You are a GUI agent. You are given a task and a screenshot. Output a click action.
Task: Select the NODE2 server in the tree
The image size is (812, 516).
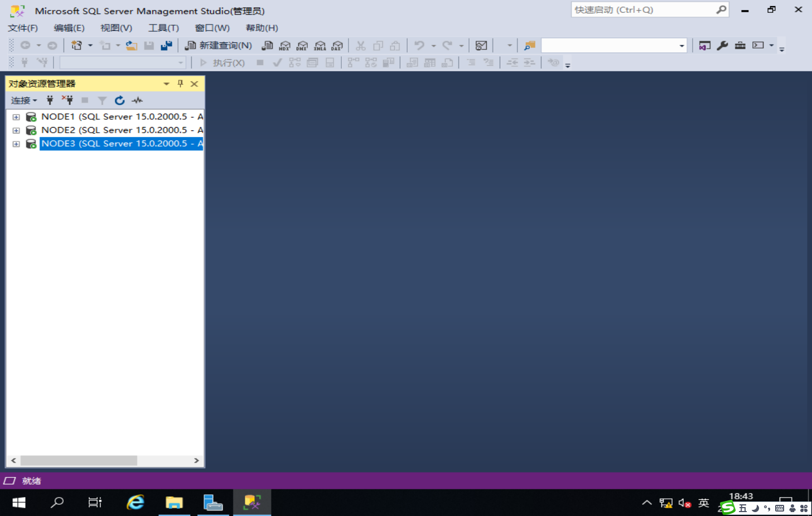click(x=122, y=130)
